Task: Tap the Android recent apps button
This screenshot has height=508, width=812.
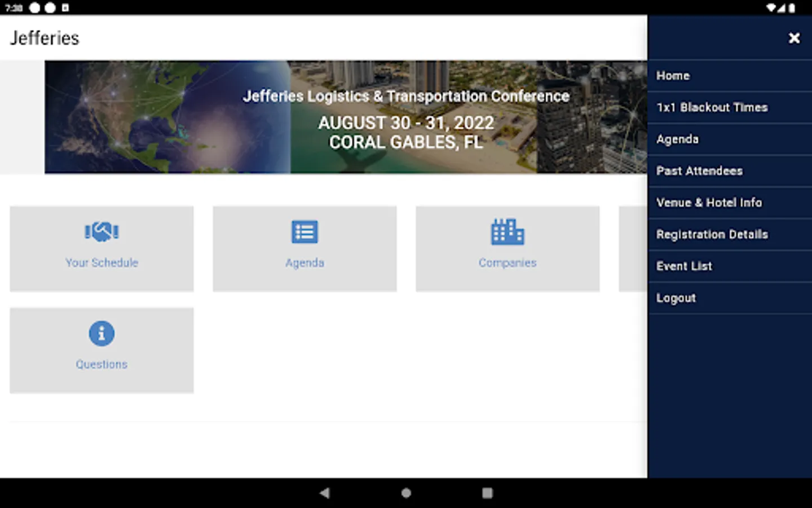Action: tap(487, 493)
